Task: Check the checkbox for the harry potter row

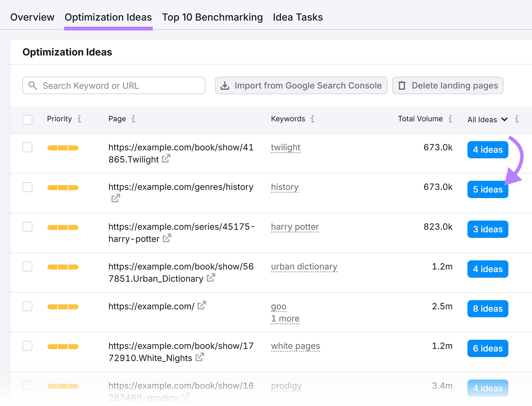Action: click(27, 227)
